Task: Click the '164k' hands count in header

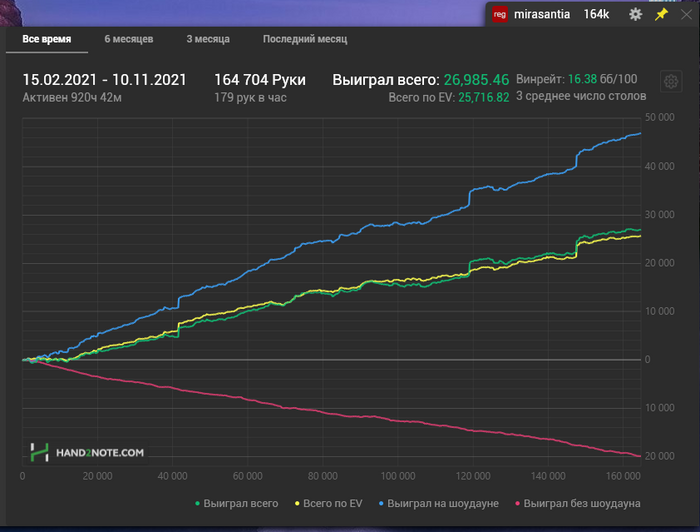Action: click(596, 14)
